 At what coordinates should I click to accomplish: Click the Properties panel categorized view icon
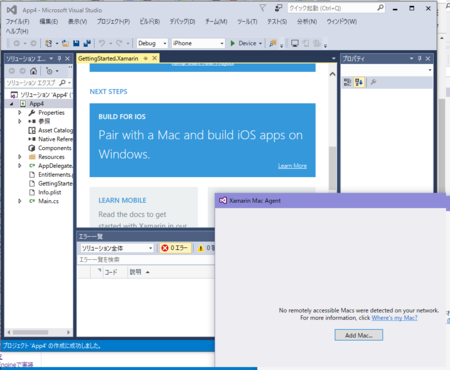click(x=347, y=82)
